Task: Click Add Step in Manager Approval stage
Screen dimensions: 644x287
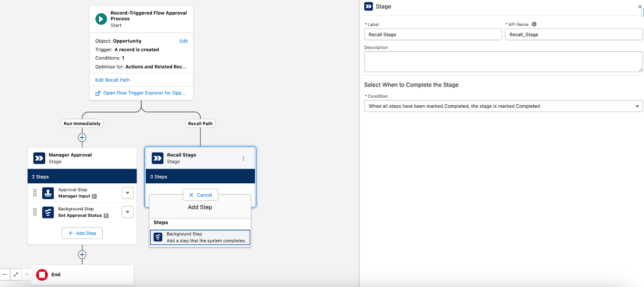Action: [82, 233]
